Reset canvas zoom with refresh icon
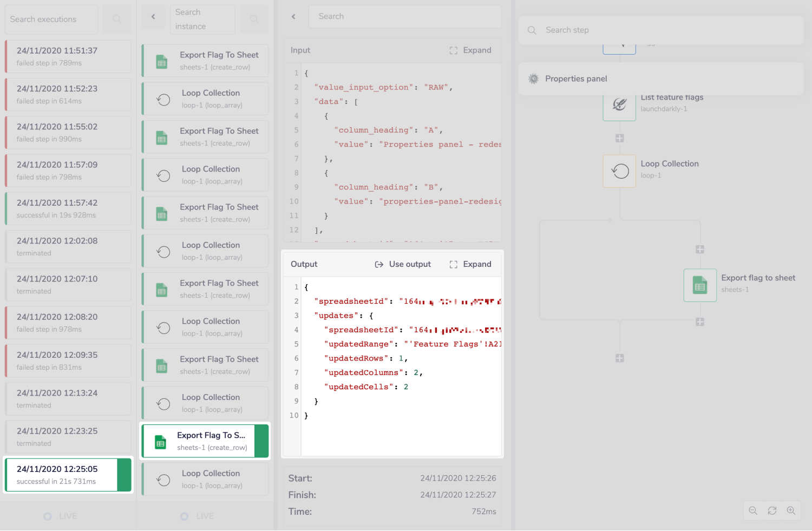 pos(772,510)
